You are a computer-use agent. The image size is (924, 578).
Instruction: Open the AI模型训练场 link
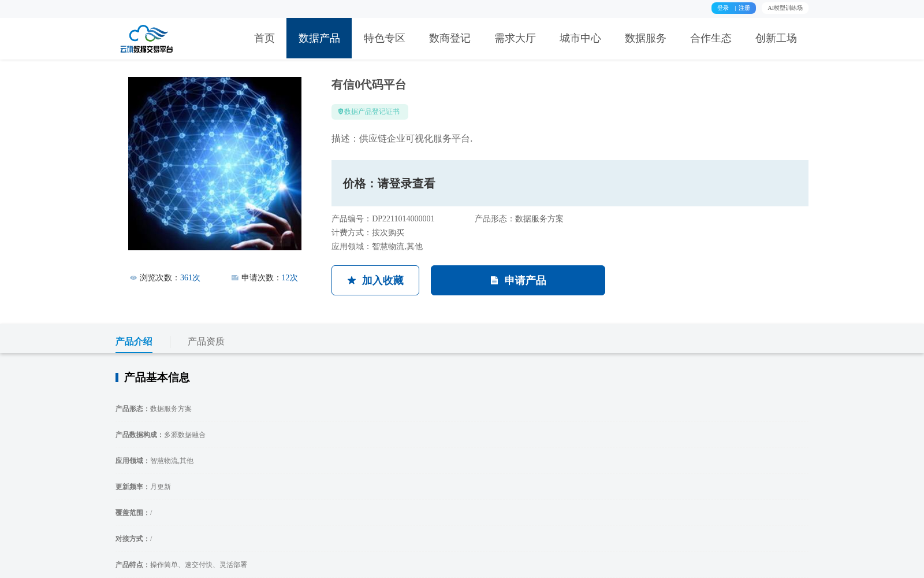(x=785, y=8)
